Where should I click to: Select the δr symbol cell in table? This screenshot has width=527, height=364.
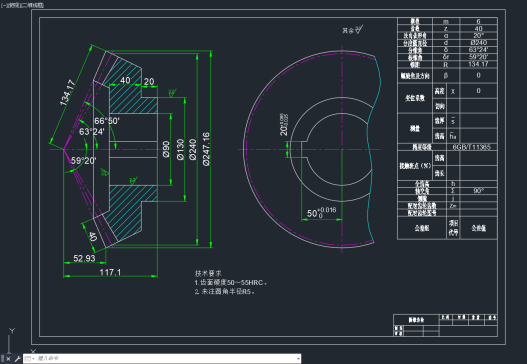pyautogui.click(x=446, y=57)
